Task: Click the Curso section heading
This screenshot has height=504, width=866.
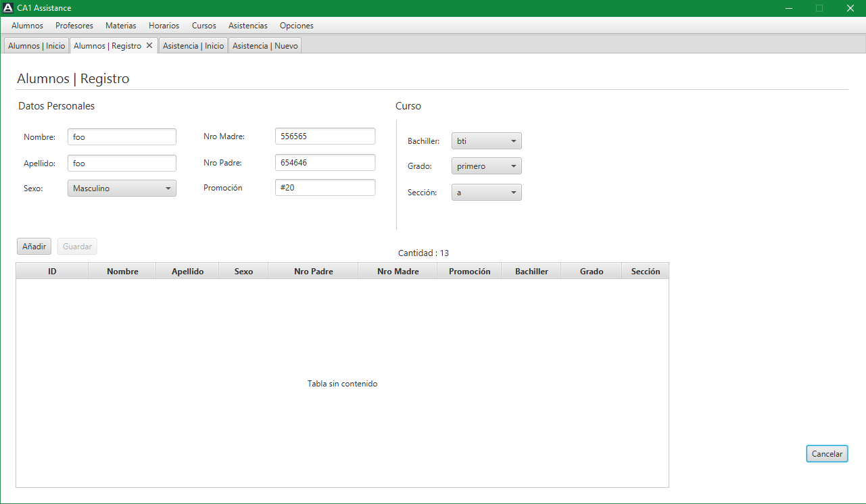Action: coord(408,106)
